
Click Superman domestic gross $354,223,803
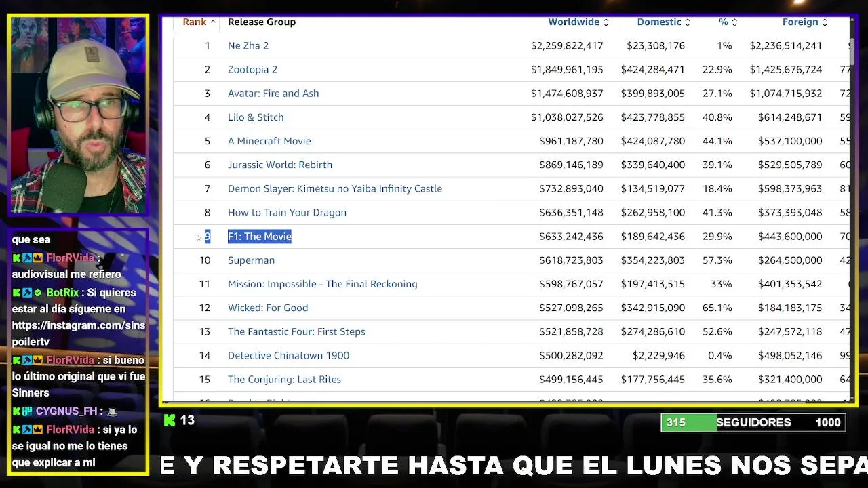pos(652,260)
